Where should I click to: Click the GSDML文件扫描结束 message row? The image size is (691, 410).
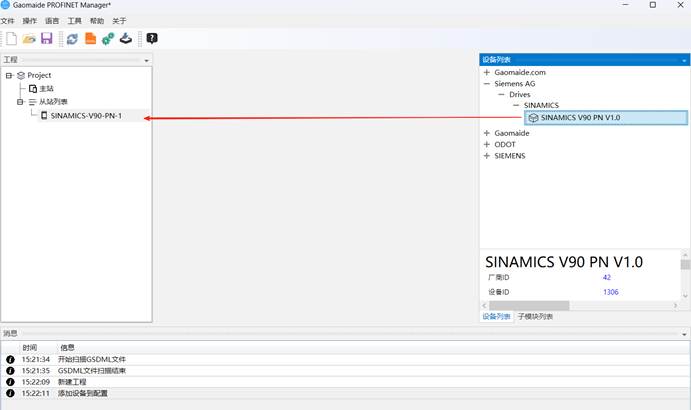coord(346,371)
